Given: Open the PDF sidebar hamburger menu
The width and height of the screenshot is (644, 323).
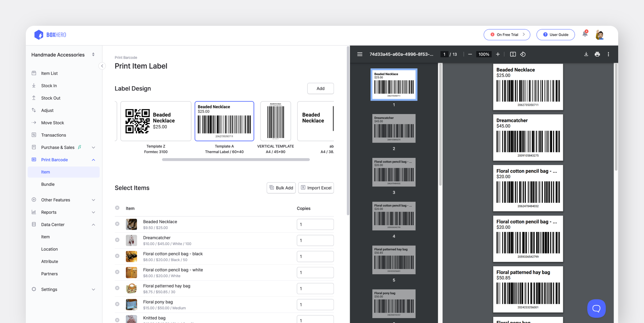Looking at the screenshot, I should pyautogui.click(x=360, y=54).
